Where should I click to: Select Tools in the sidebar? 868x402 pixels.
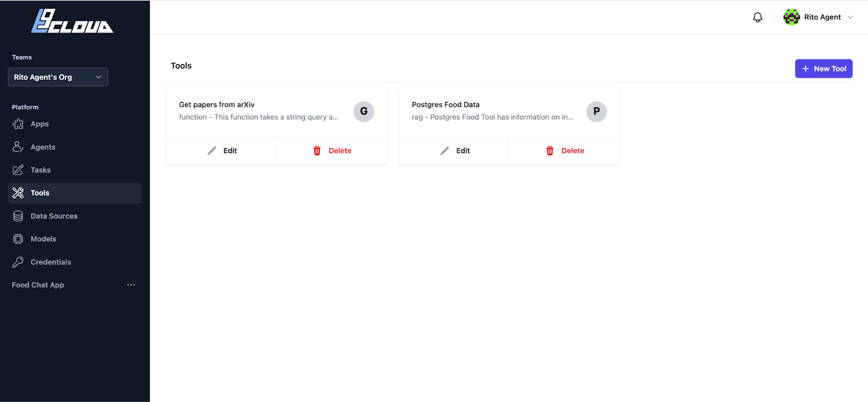pos(74,193)
